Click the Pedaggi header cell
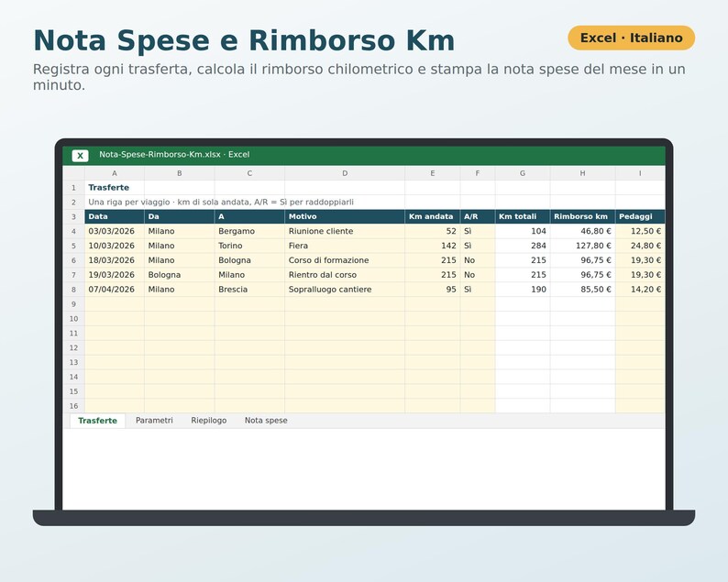The width and height of the screenshot is (728, 582). 640,216
